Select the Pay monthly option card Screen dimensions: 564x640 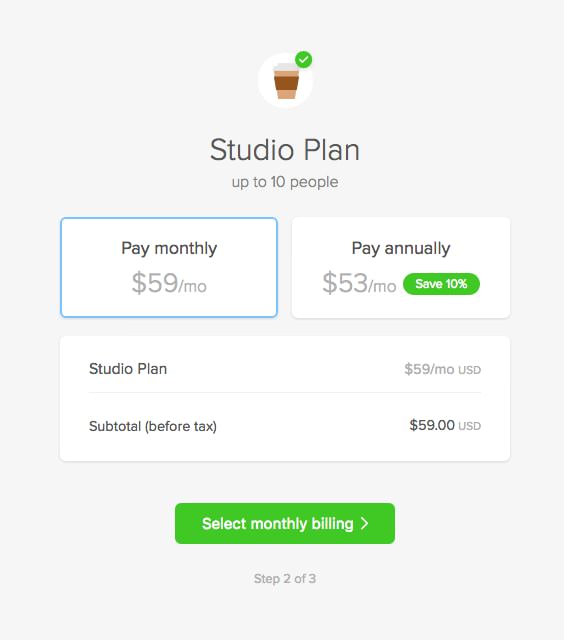(169, 267)
